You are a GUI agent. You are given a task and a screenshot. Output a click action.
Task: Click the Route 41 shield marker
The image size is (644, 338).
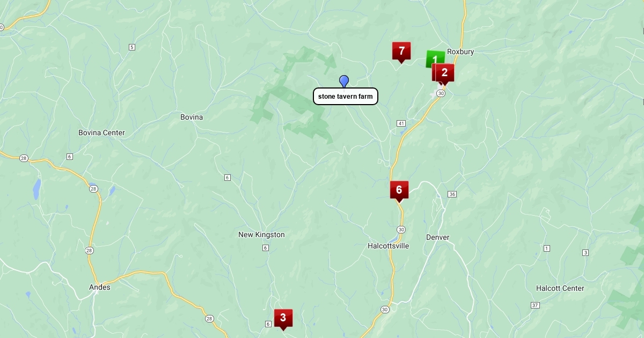pyautogui.click(x=401, y=123)
